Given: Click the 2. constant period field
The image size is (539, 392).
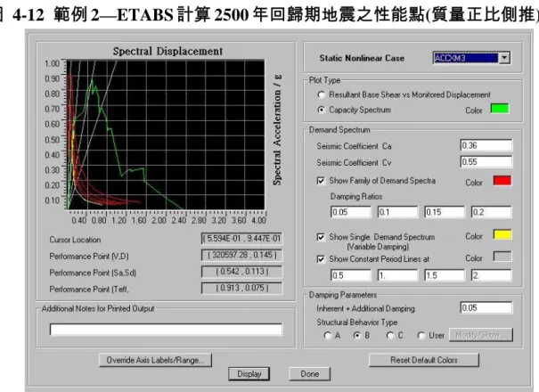Looking at the screenshot, I should click(x=491, y=275).
